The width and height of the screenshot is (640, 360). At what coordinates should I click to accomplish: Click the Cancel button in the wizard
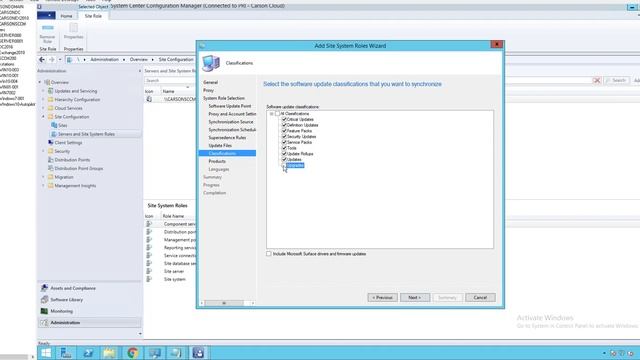tap(480, 298)
